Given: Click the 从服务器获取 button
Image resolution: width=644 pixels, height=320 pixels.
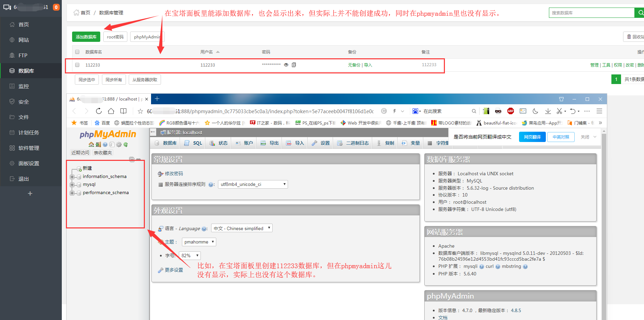Looking at the screenshot, I should click(x=145, y=80).
